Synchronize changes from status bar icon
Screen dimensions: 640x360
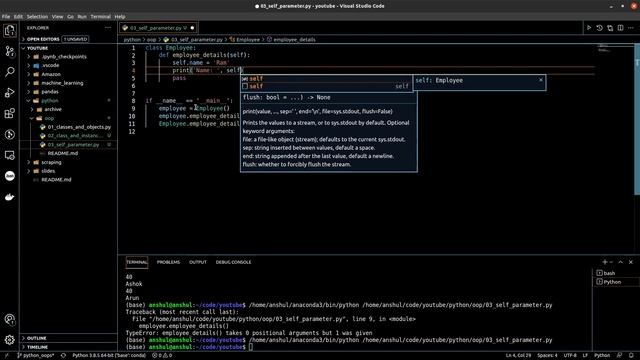point(63,356)
